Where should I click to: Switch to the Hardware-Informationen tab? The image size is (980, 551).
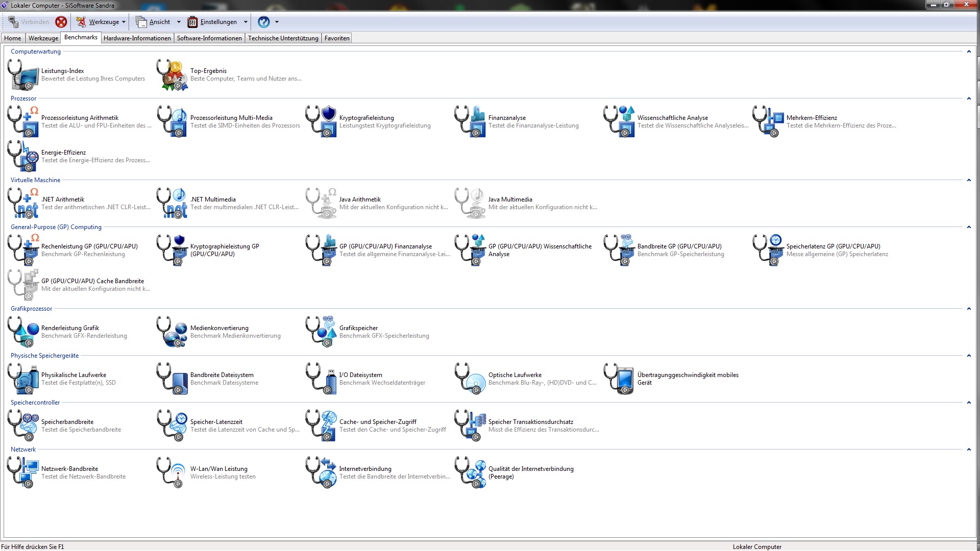click(137, 38)
